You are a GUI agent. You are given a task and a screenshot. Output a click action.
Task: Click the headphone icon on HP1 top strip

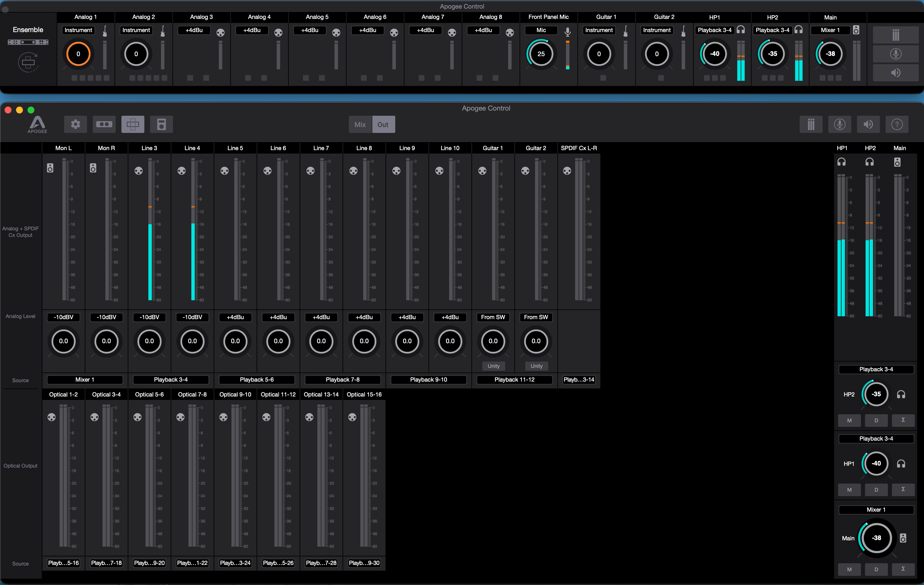coord(741,30)
